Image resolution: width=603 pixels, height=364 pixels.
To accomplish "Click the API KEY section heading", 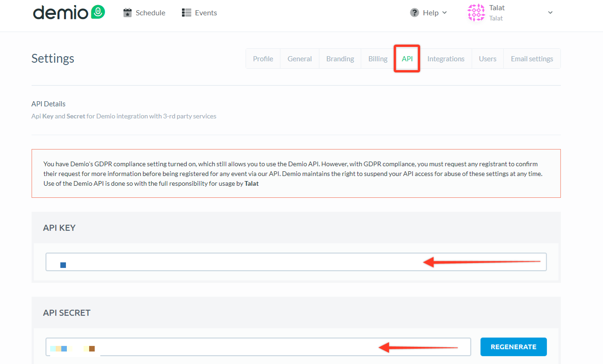I will point(59,228).
